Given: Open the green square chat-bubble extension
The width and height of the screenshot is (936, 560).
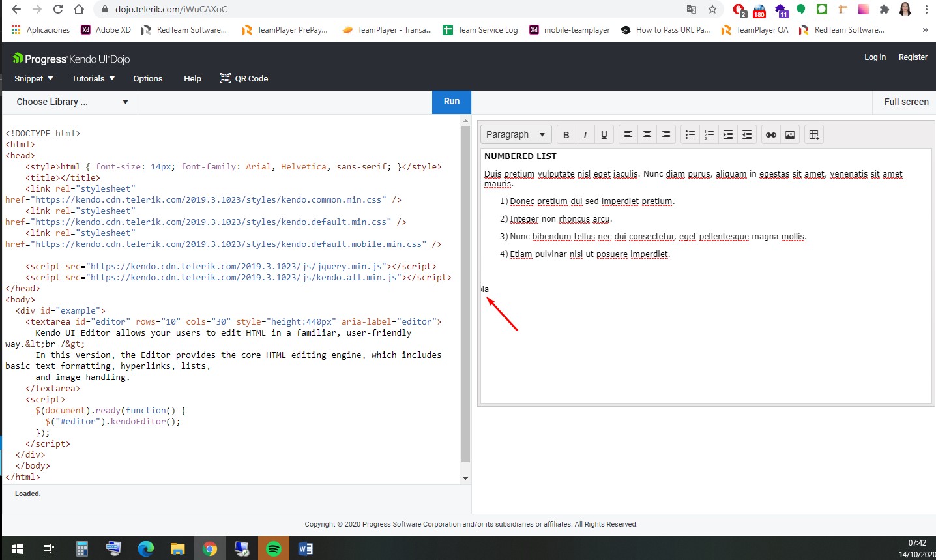Looking at the screenshot, I should pyautogui.click(x=822, y=9).
